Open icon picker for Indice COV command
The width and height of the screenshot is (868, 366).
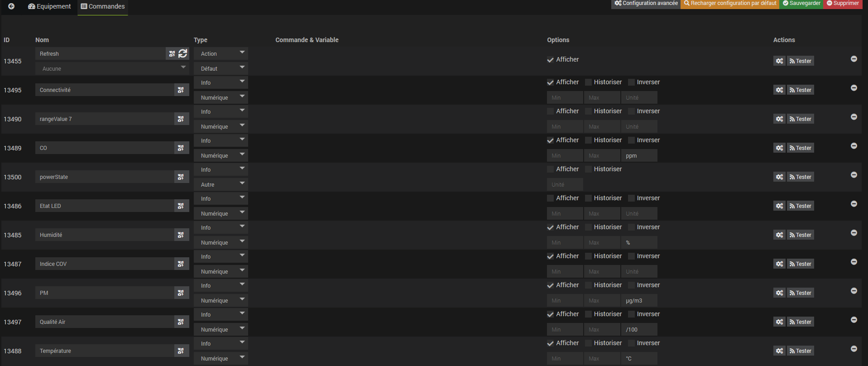(x=181, y=264)
